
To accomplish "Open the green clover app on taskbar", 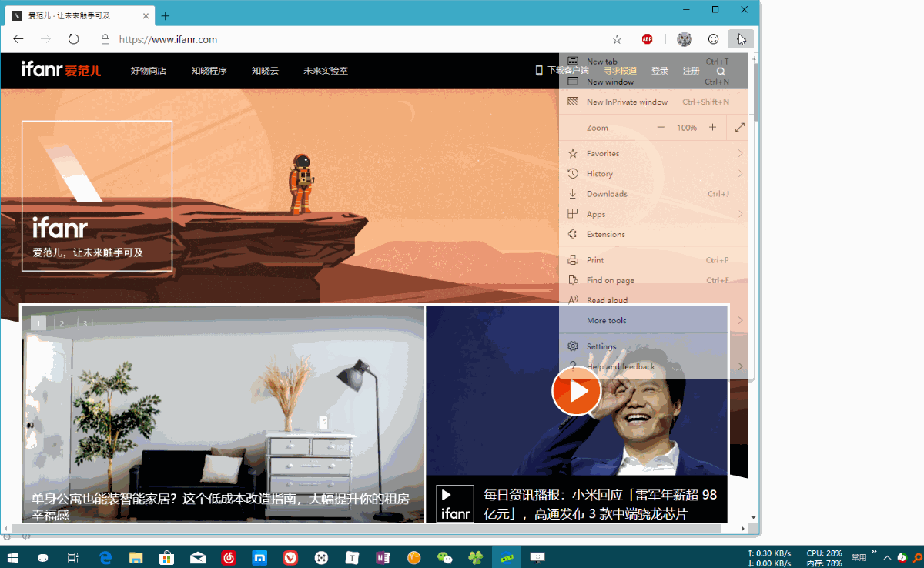I will click(x=476, y=557).
